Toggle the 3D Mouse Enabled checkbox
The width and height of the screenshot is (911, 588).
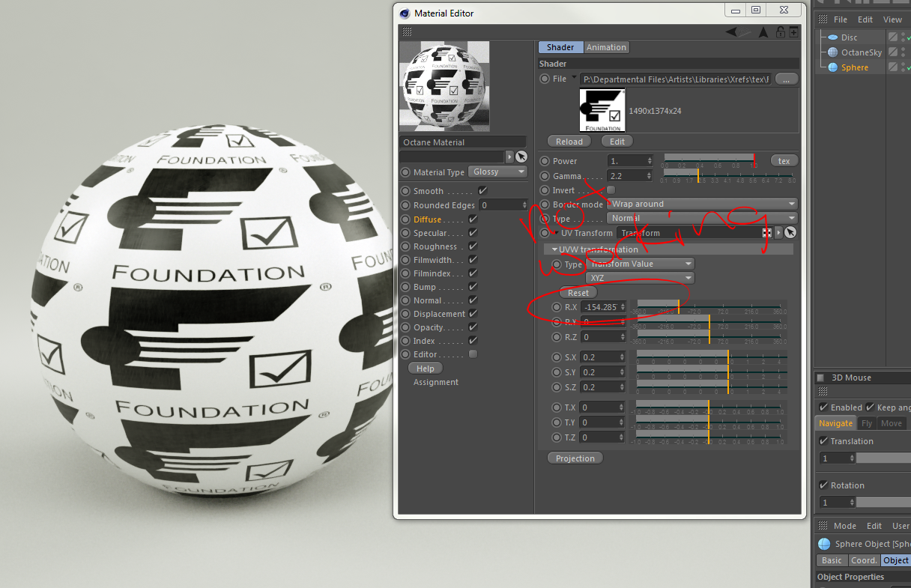coord(824,407)
